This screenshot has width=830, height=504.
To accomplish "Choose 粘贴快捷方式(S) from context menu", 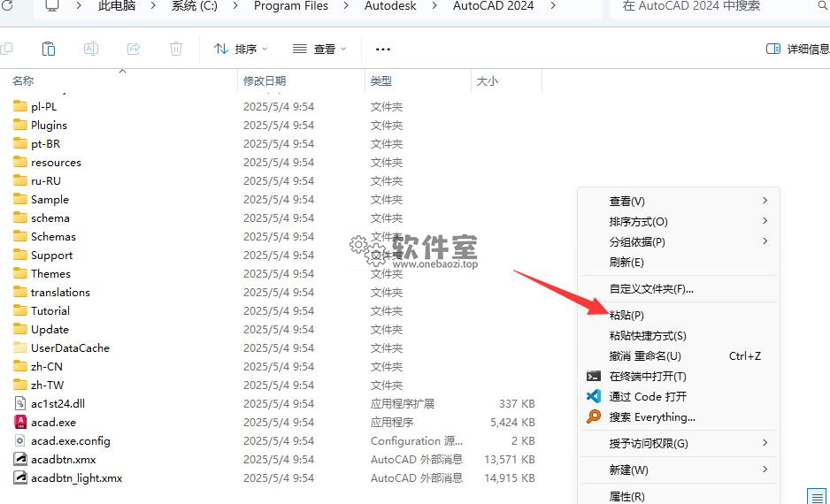I will click(679, 336).
